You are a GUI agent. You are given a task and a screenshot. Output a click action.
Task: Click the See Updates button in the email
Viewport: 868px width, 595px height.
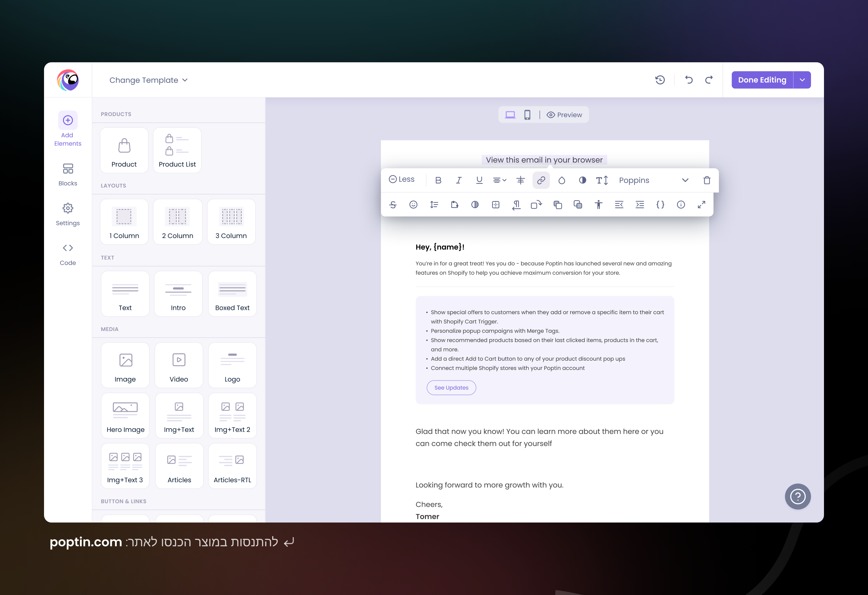[451, 388]
